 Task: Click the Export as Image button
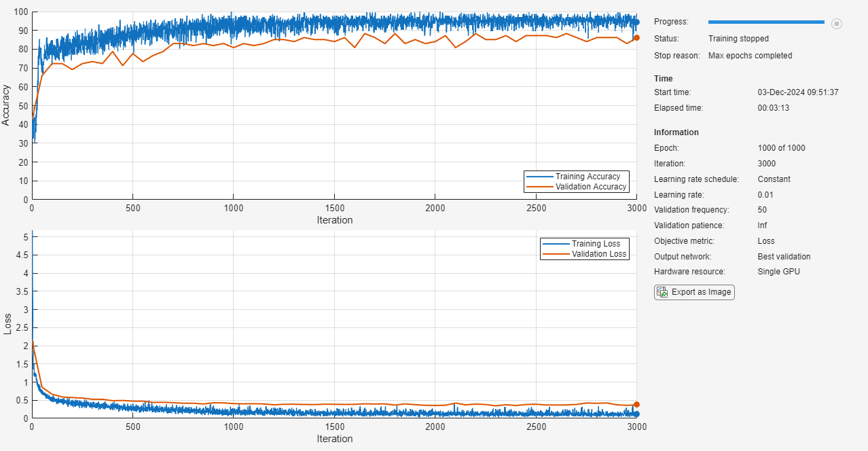[694, 292]
